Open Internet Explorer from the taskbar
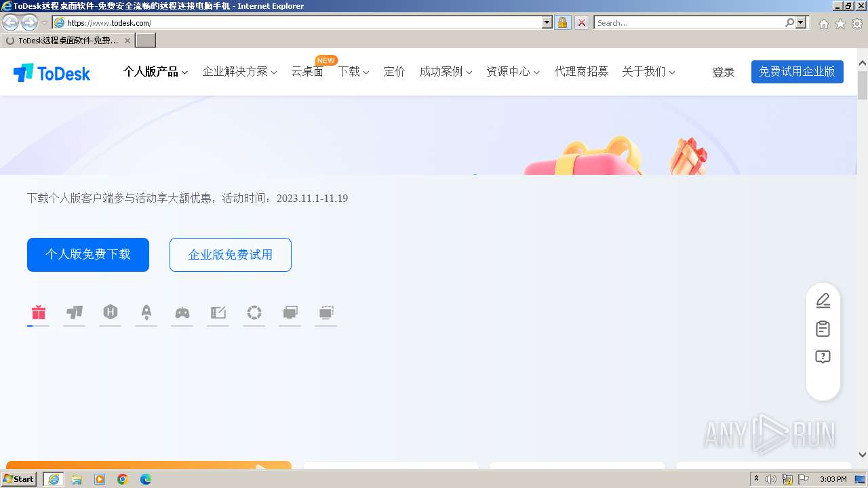Image resolution: width=868 pixels, height=488 pixels. click(54, 479)
